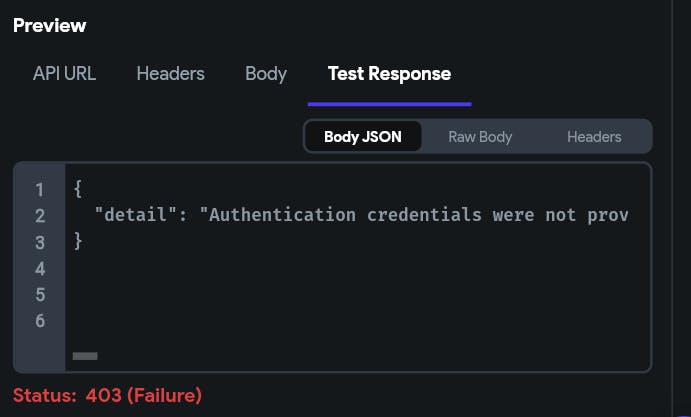
Task: Click line number 1 in the gutter
Action: tap(39, 189)
